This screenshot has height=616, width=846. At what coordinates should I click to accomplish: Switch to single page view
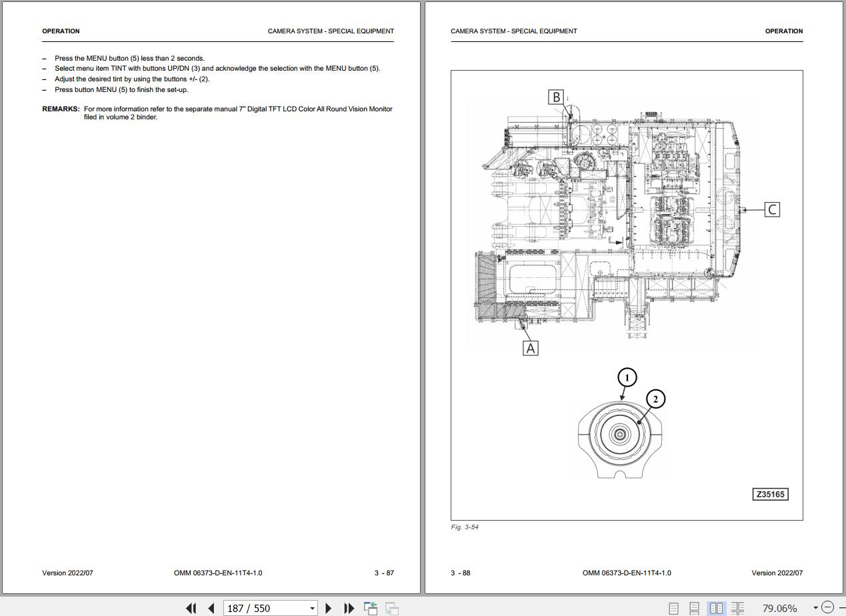click(673, 608)
